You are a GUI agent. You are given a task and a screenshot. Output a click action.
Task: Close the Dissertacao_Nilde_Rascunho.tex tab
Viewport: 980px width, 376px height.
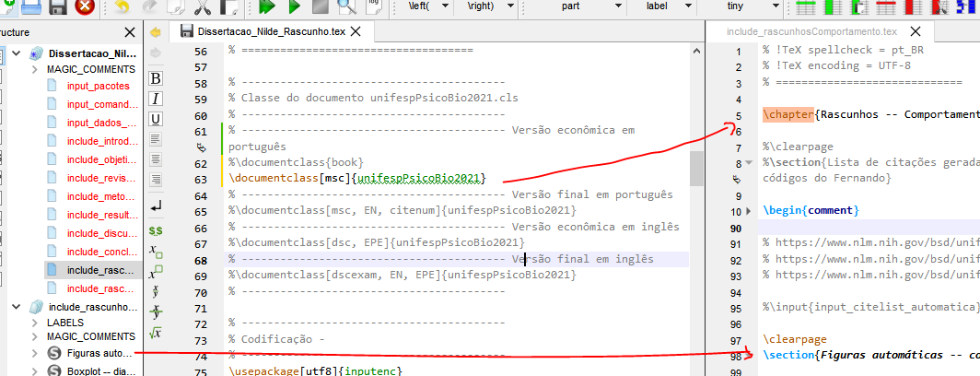(356, 32)
